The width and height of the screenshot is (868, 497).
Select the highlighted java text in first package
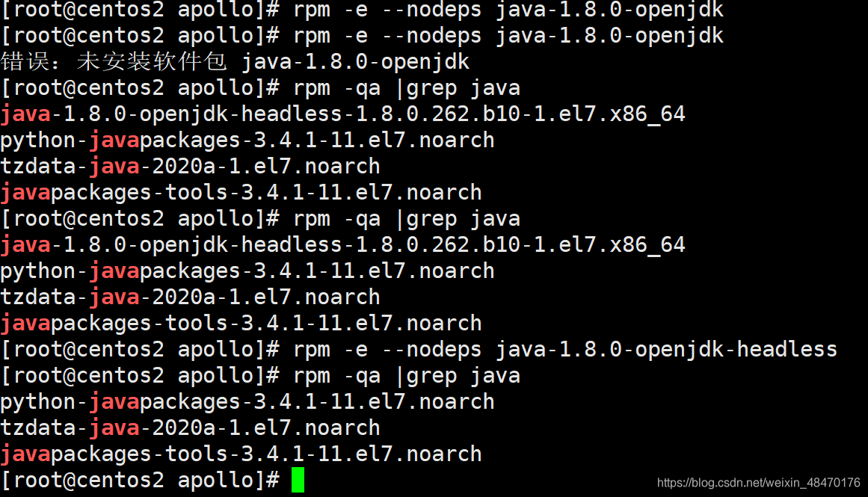tap(25, 114)
